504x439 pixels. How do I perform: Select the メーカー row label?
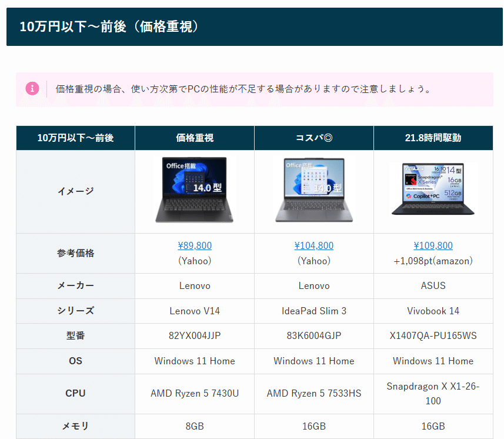pyautogui.click(x=75, y=285)
